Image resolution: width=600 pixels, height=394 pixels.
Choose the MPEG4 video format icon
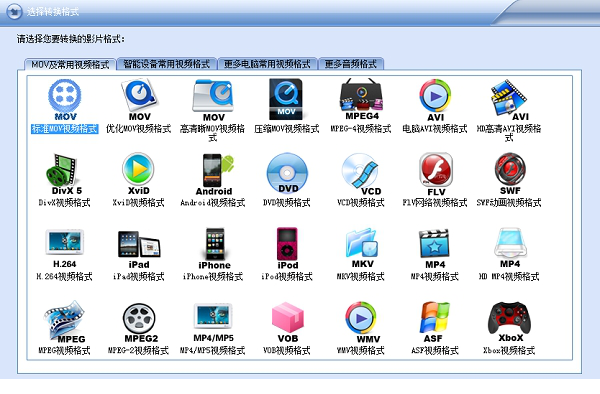coord(361,99)
